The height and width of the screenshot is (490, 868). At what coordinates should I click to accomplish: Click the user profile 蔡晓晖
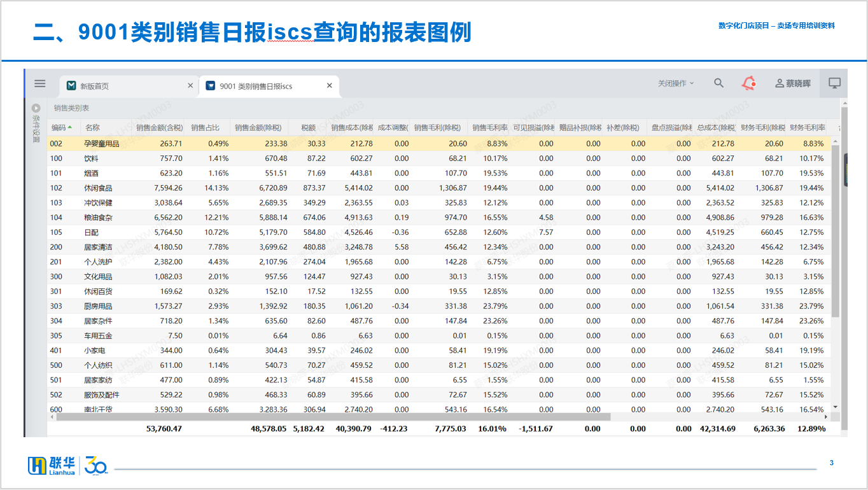[x=793, y=83]
